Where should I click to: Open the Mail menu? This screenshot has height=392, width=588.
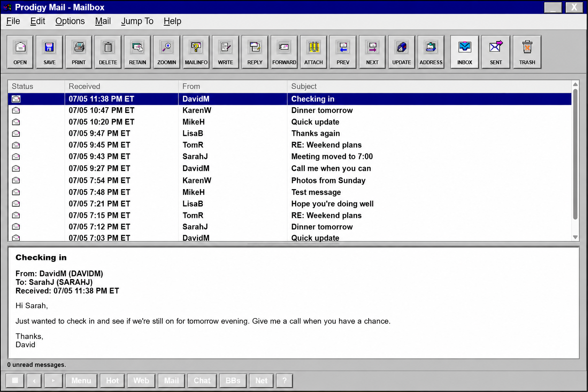tap(103, 21)
